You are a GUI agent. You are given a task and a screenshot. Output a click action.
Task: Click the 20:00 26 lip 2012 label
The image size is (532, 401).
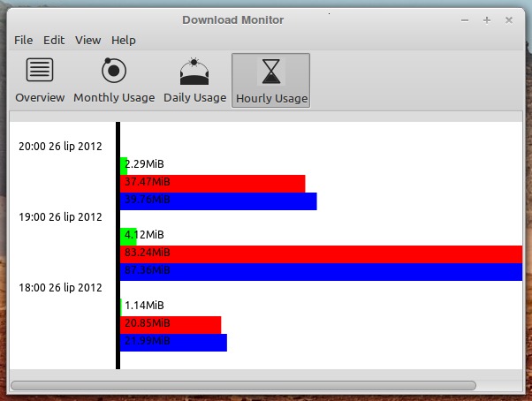(x=60, y=147)
